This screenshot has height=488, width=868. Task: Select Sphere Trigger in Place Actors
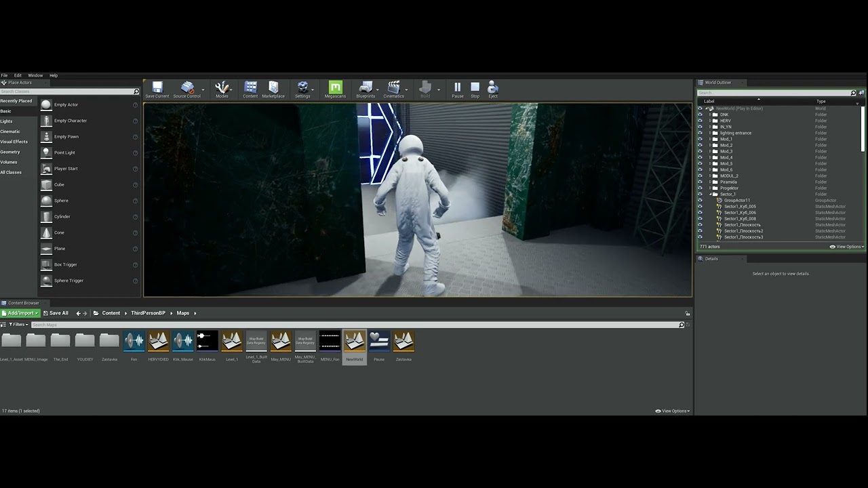(90, 281)
